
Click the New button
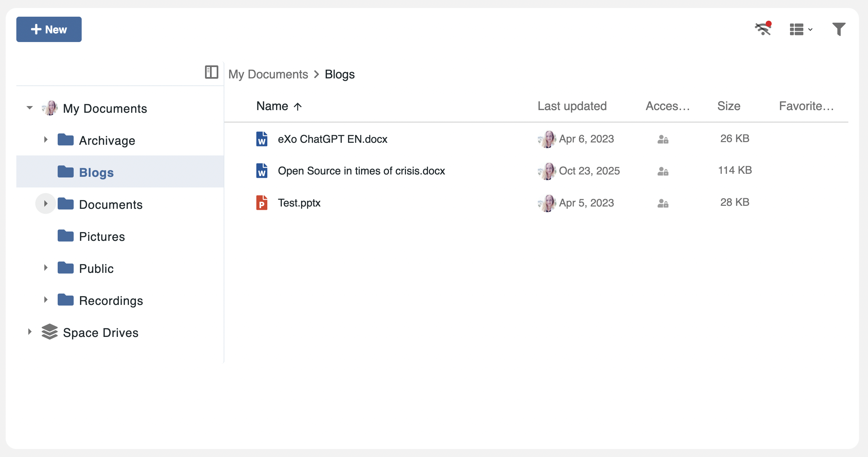click(49, 29)
